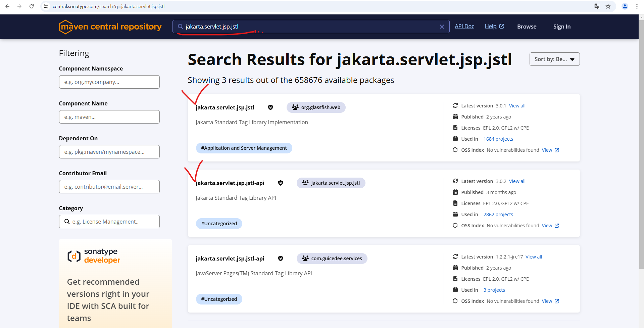
Task: Open the jakarta.servlet.jsp.jstl result title
Action: (225, 107)
